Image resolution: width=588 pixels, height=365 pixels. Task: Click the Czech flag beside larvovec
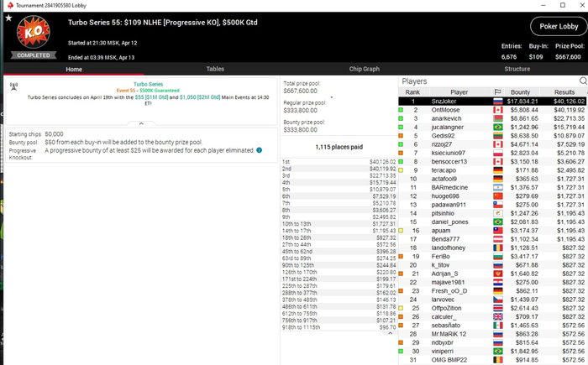coord(497,300)
